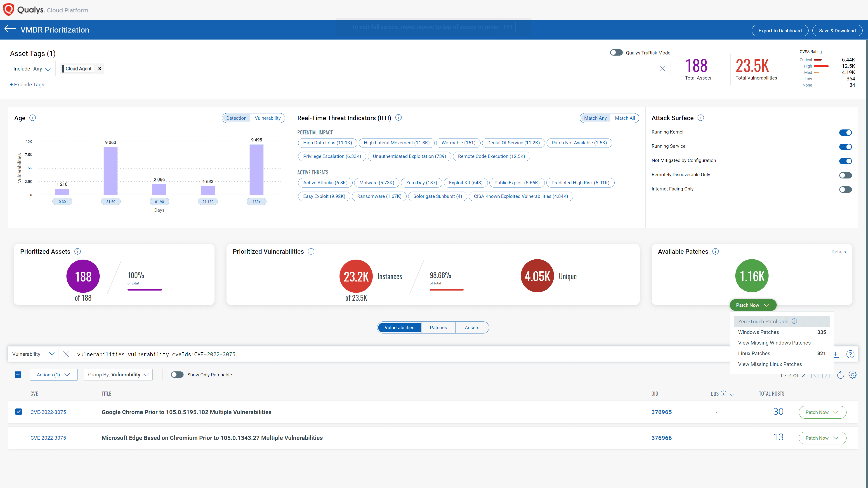Sort by QDS using the down arrow
This screenshot has height=488, width=868.
click(x=732, y=393)
